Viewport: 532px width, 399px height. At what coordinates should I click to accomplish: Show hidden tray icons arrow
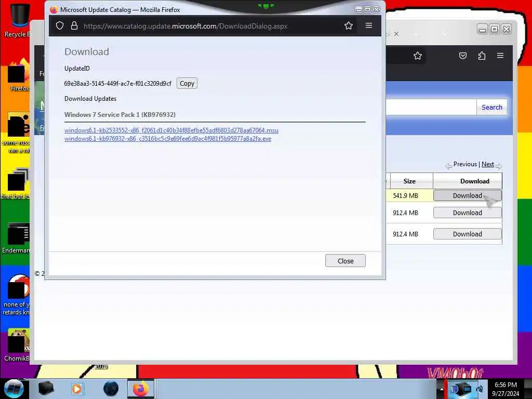(442, 389)
